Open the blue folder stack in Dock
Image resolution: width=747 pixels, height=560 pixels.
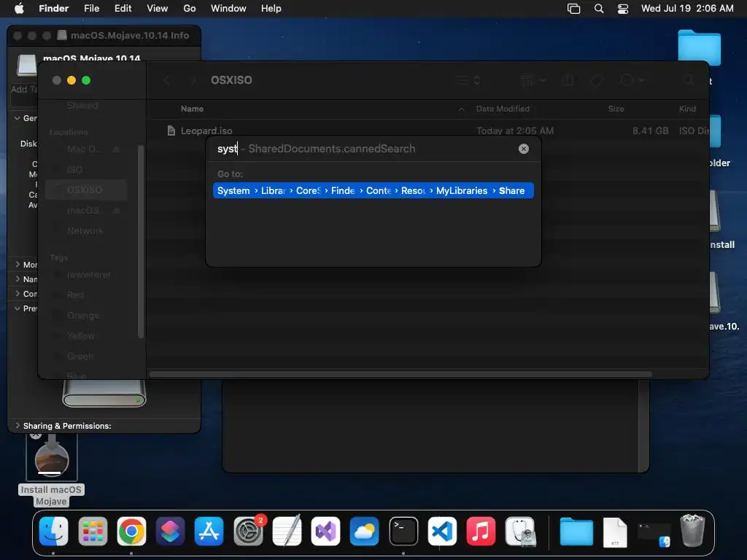click(576, 531)
